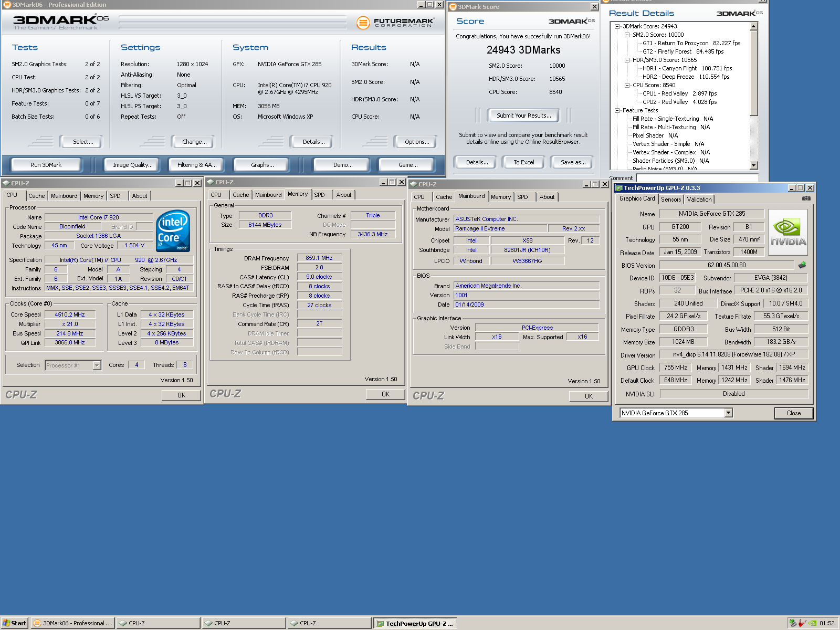Open About tab in CPU-Z Mainboard window
This screenshot has height=630, width=840.
coord(547,197)
